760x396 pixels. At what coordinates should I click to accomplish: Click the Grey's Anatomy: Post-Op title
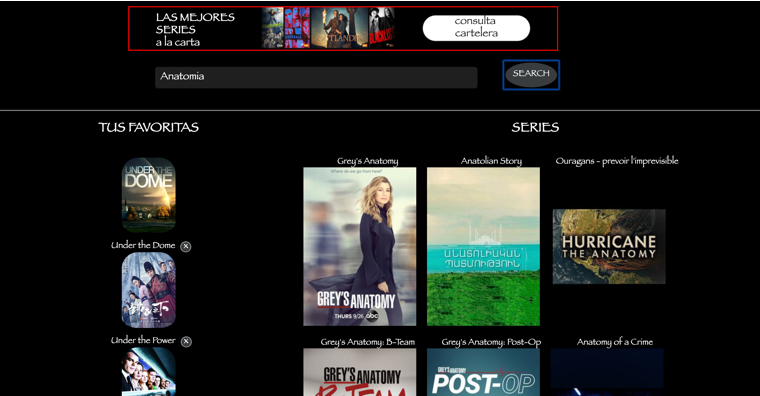click(x=491, y=342)
